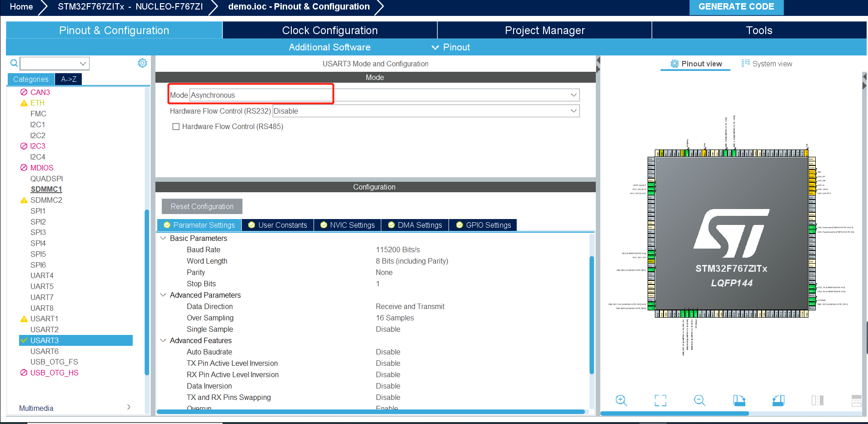The image size is (868, 424).
Task: Select USB_OTG_FS in peripheral list
Action: click(x=54, y=362)
